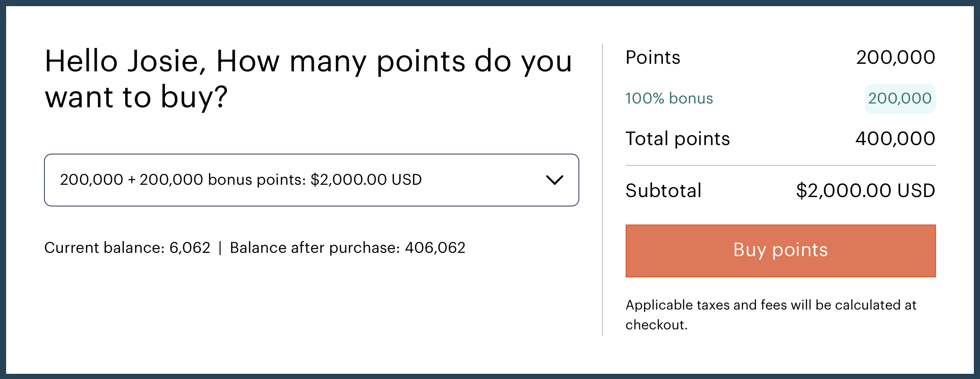Click the vertical separator between panels

tap(602, 189)
